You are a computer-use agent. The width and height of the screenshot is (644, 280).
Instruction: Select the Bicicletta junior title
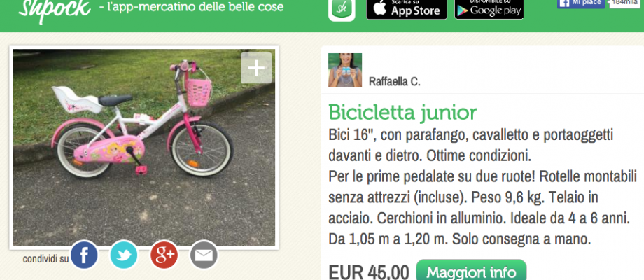(402, 112)
